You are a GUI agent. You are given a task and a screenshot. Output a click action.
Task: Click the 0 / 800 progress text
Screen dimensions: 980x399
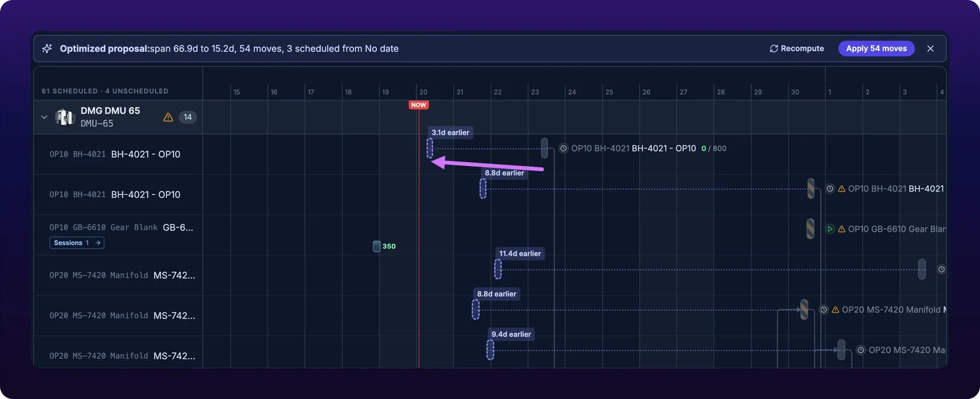pos(713,148)
